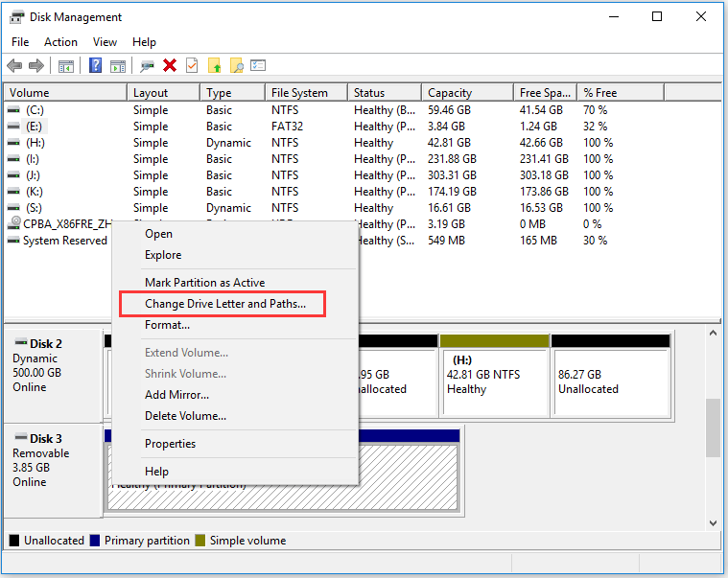Click the blue Help question mark icon

click(96, 65)
